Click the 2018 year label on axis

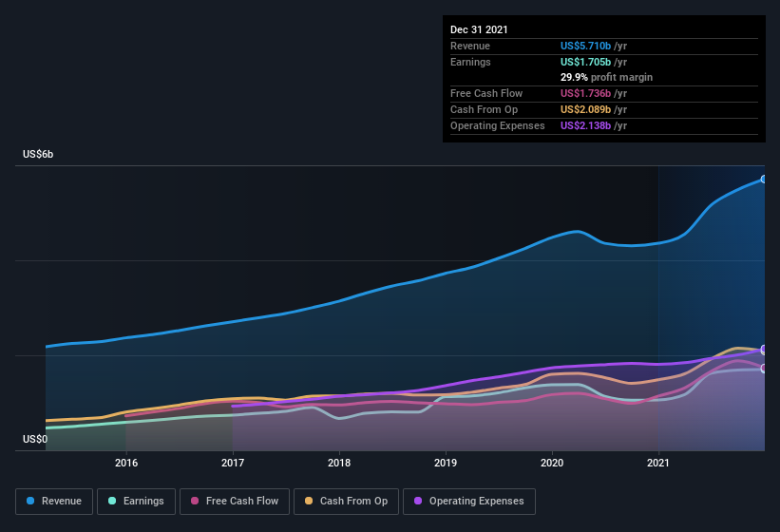click(x=339, y=463)
